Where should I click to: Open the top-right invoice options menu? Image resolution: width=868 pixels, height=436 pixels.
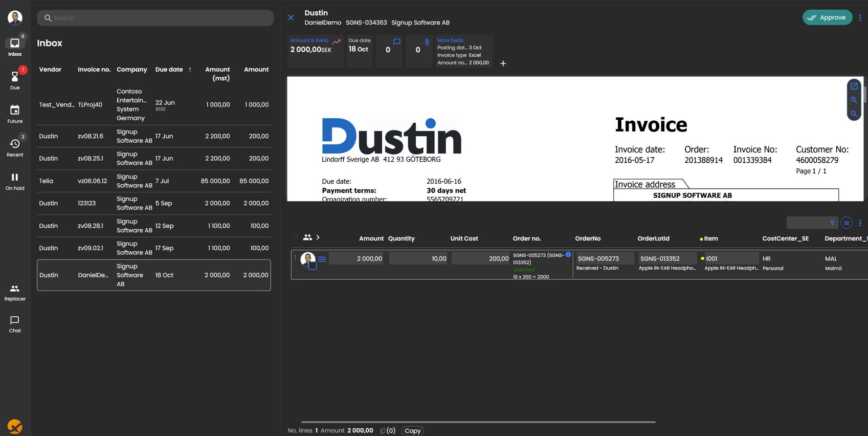(860, 17)
